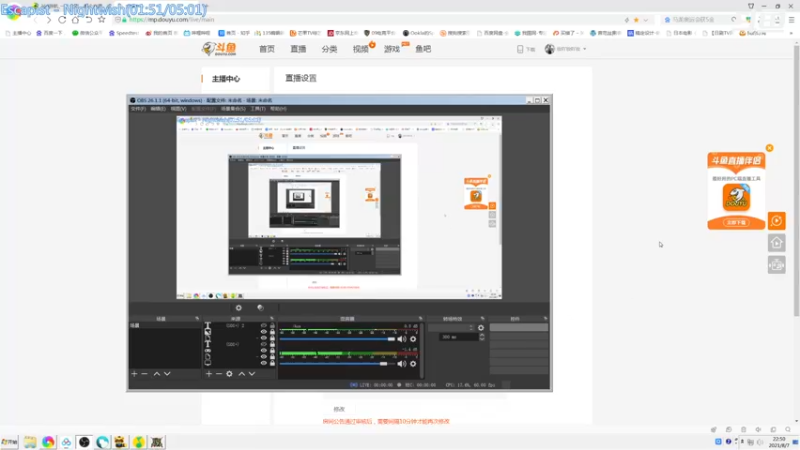Reload the Douyu page
The width and height of the screenshot is (800, 450).
coord(62,20)
